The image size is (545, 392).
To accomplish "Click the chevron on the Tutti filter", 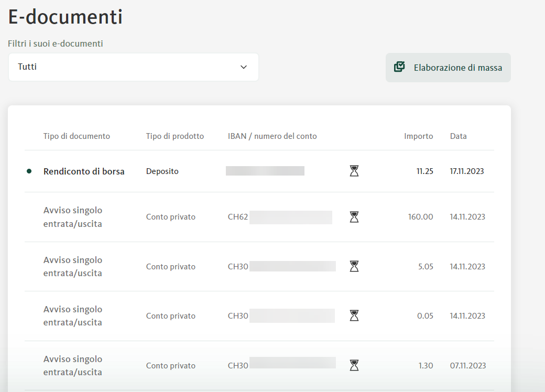I will pyautogui.click(x=243, y=67).
